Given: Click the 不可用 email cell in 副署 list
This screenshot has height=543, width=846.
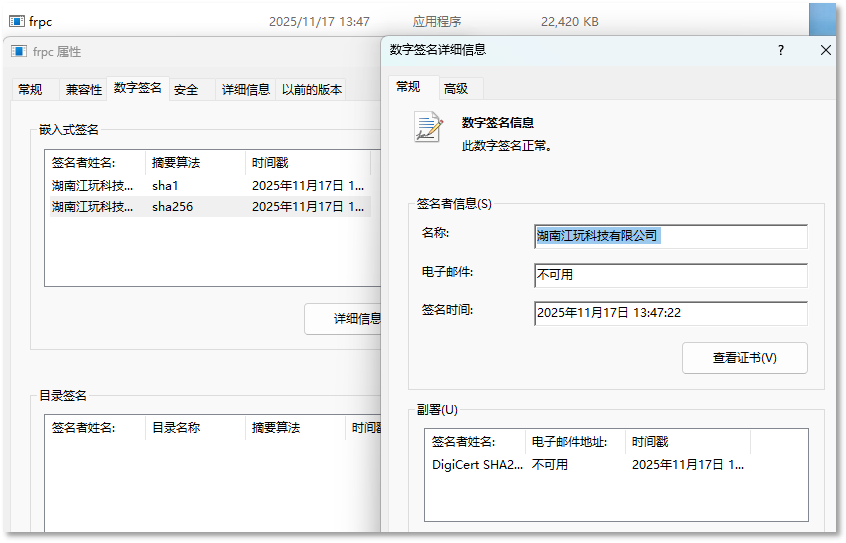Looking at the screenshot, I should coord(550,465).
